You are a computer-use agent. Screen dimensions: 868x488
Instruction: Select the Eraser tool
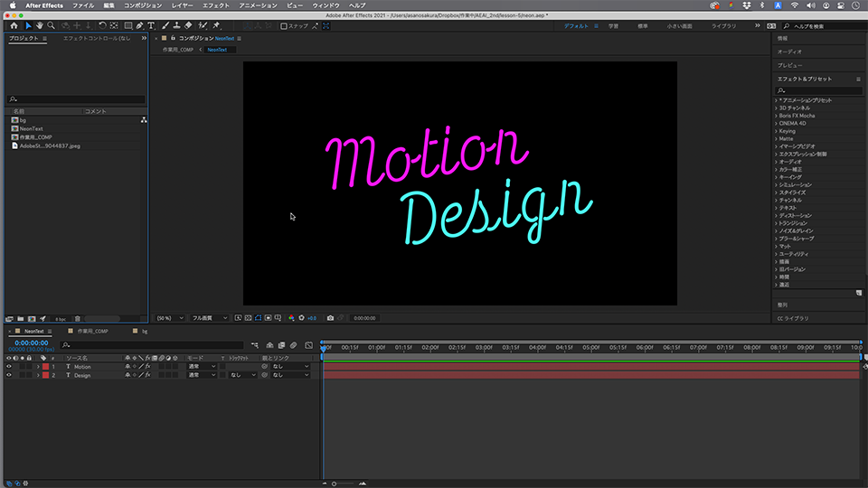tap(188, 25)
